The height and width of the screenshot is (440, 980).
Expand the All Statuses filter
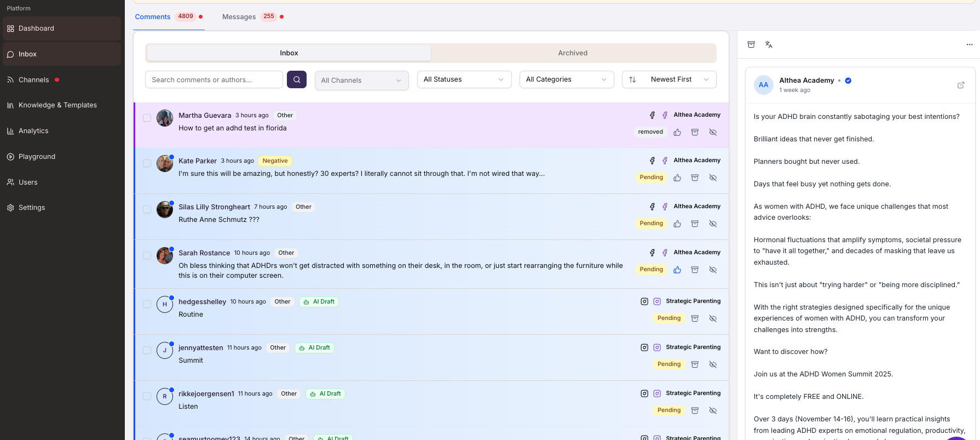click(464, 79)
